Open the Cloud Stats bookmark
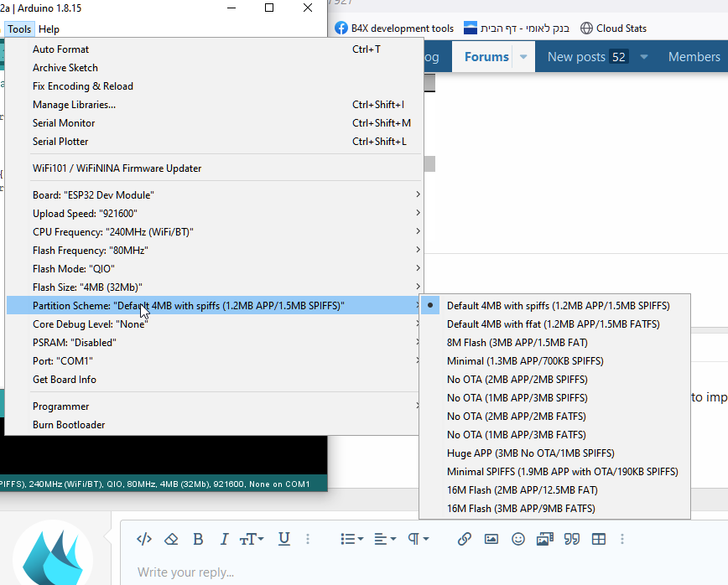Screen dimensions: 728x585 click(x=613, y=28)
